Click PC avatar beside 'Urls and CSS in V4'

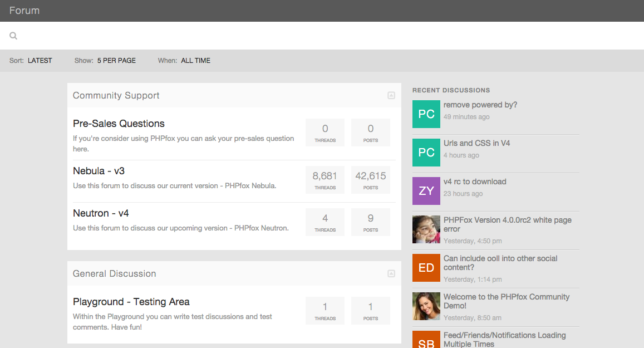pyautogui.click(x=426, y=153)
